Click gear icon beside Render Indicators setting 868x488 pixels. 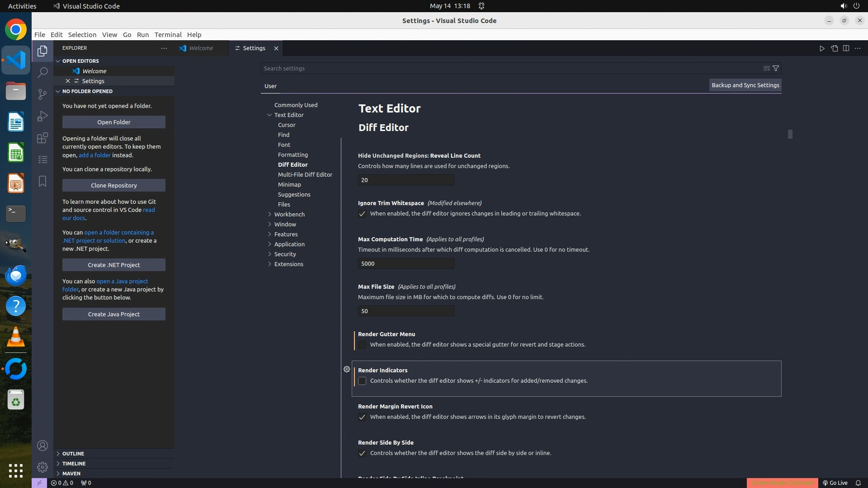(x=347, y=369)
